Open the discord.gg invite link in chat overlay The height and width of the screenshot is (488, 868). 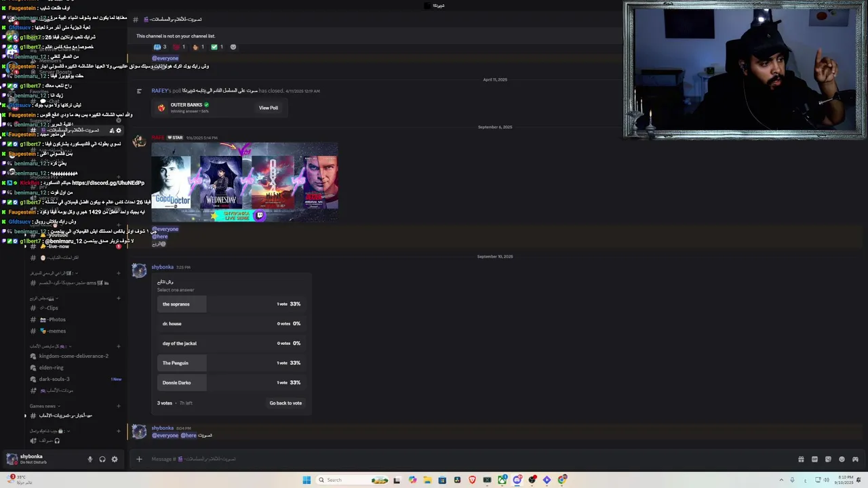point(108,183)
